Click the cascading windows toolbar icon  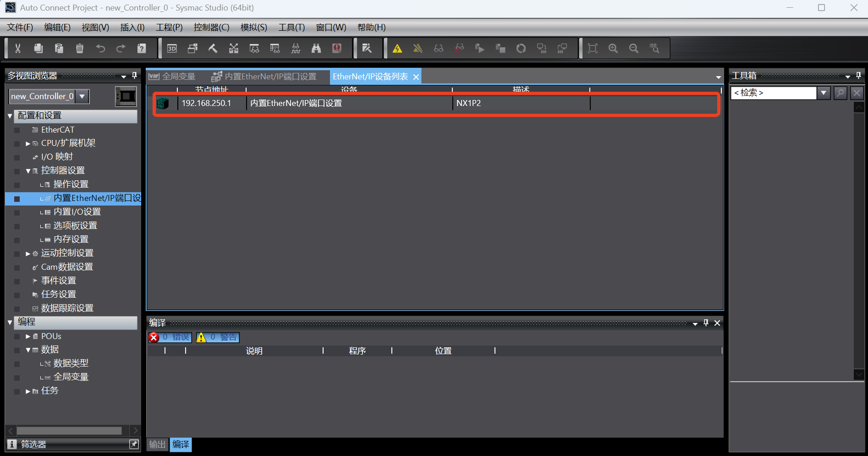[192, 48]
